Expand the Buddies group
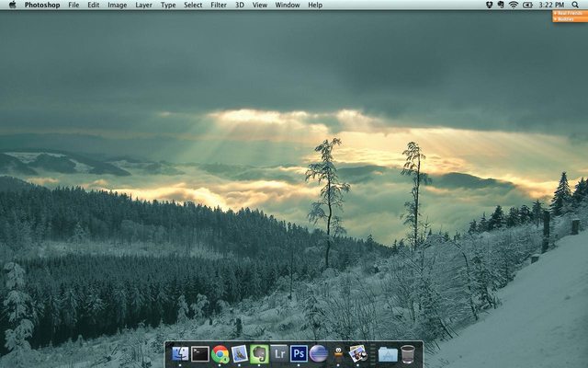588x368 pixels. coord(570,19)
